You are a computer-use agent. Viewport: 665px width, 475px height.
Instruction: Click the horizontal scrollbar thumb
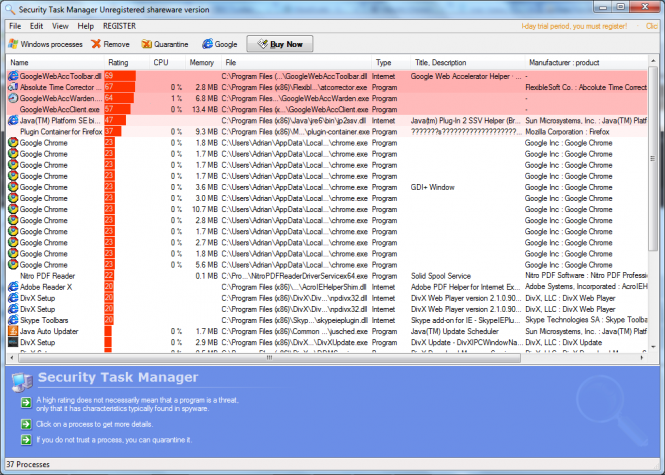tap(269, 358)
